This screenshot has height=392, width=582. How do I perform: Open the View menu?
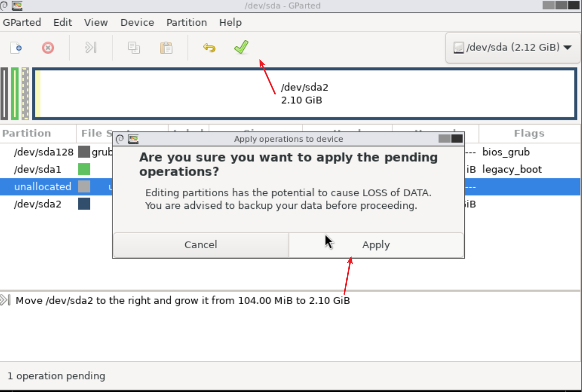click(96, 23)
